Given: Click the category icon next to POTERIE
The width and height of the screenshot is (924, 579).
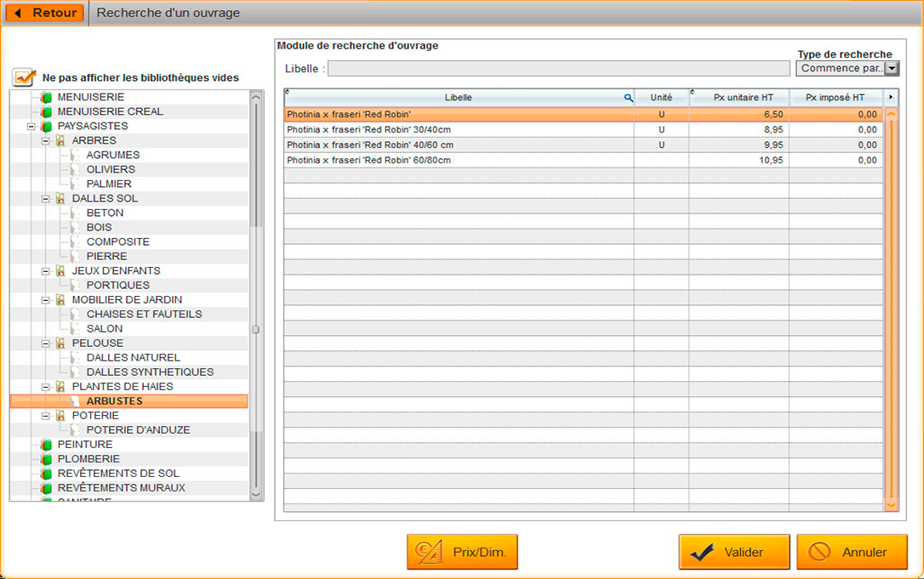Looking at the screenshot, I should 60,415.
